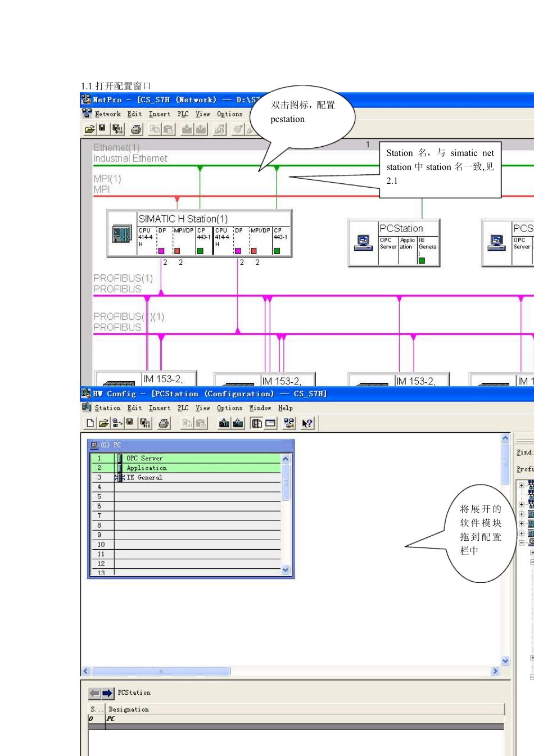Click the back arrow beside PCStation
This screenshot has height=756, width=534.
click(x=94, y=693)
